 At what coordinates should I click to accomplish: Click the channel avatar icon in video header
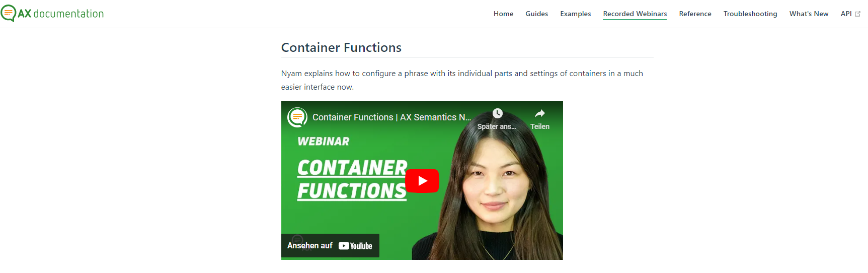point(297,117)
